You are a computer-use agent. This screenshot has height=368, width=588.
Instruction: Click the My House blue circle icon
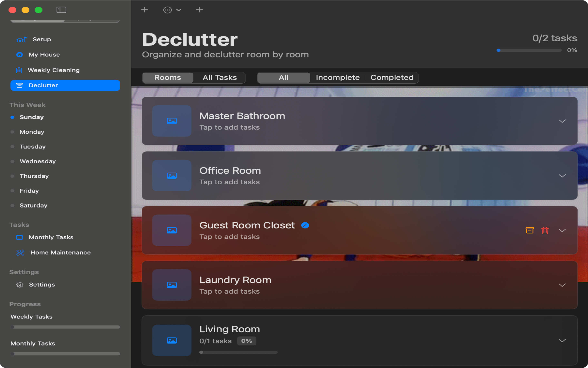coord(20,55)
